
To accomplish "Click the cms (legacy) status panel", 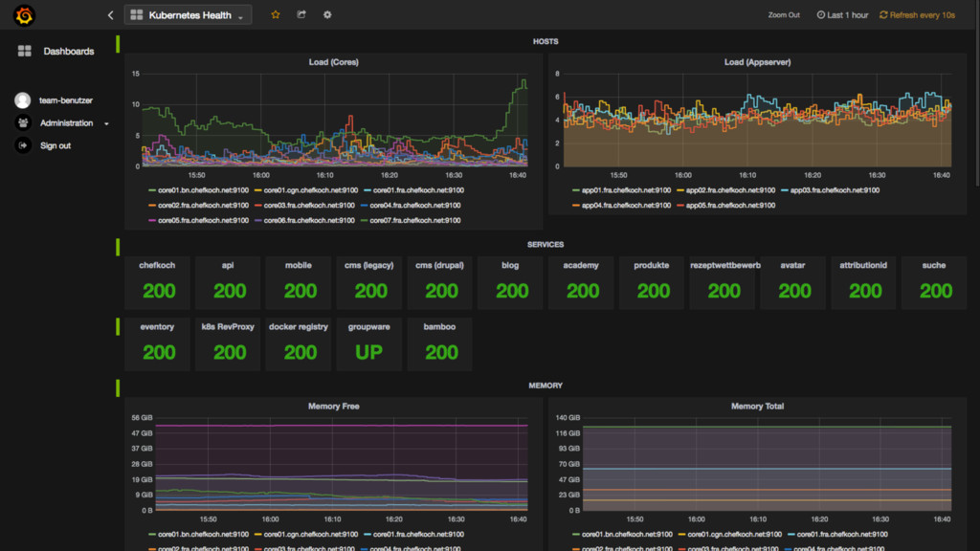I will pos(368,282).
